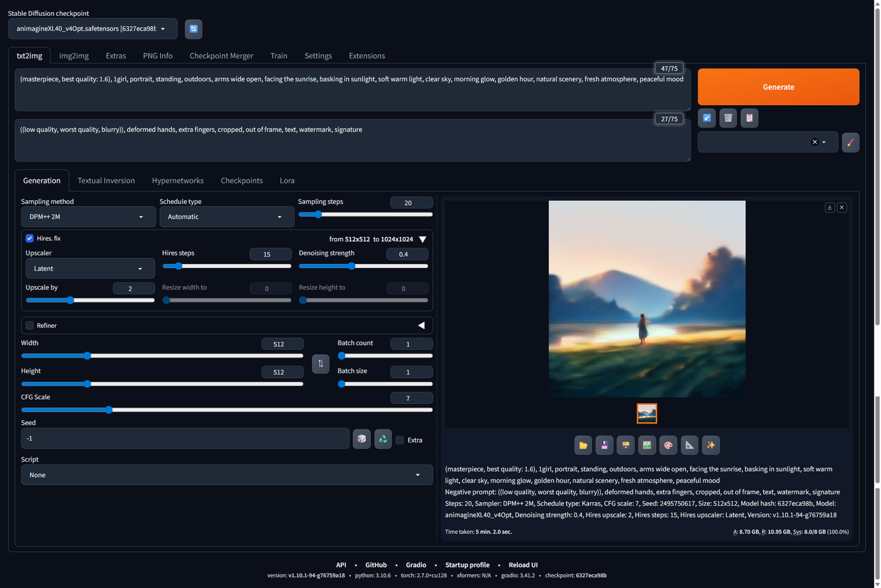
Task: Send image to img2img tab icon
Action: pyautogui.click(x=647, y=445)
